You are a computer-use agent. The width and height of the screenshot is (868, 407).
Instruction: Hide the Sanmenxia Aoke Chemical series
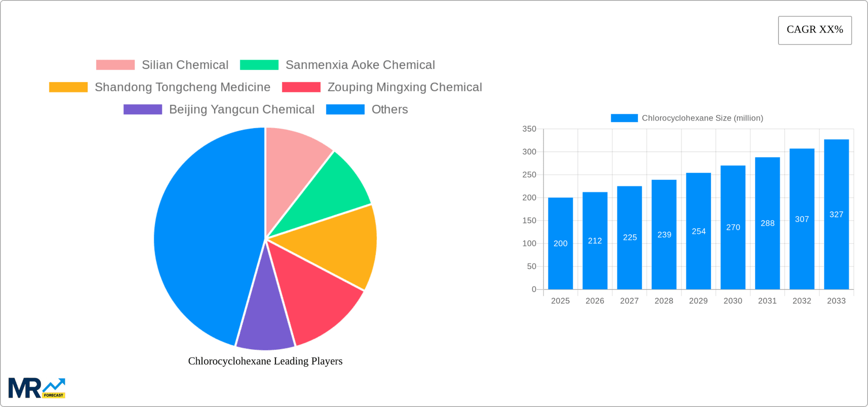pyautogui.click(x=360, y=65)
